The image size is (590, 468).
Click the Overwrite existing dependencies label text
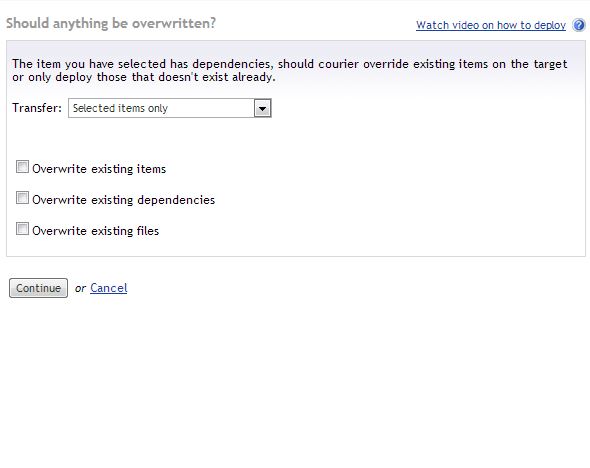coord(123,200)
